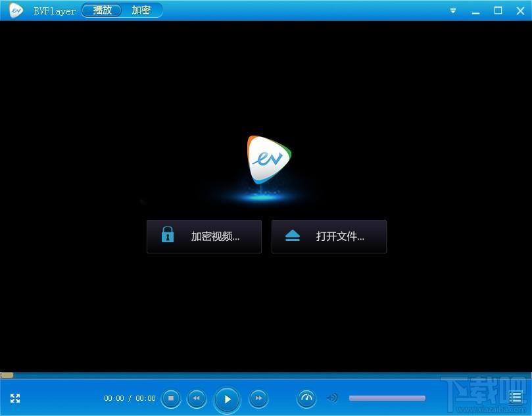
Task: Fast forward the video
Action: (258, 398)
